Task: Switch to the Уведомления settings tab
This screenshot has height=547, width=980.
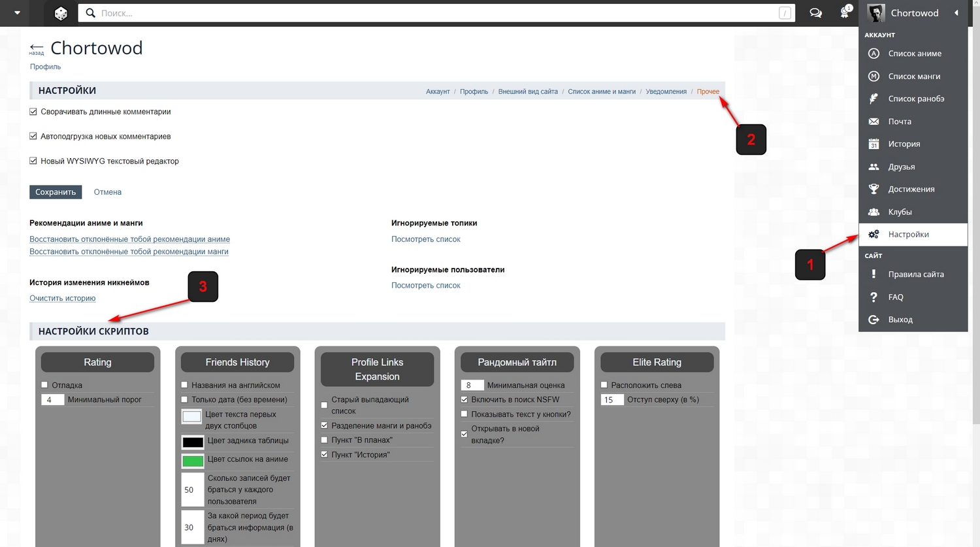Action: point(666,91)
